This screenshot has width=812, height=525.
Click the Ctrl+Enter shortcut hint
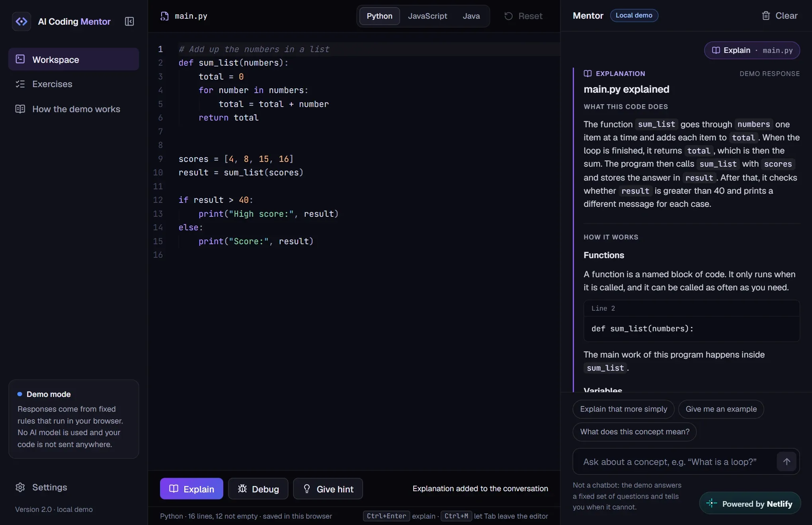386,516
